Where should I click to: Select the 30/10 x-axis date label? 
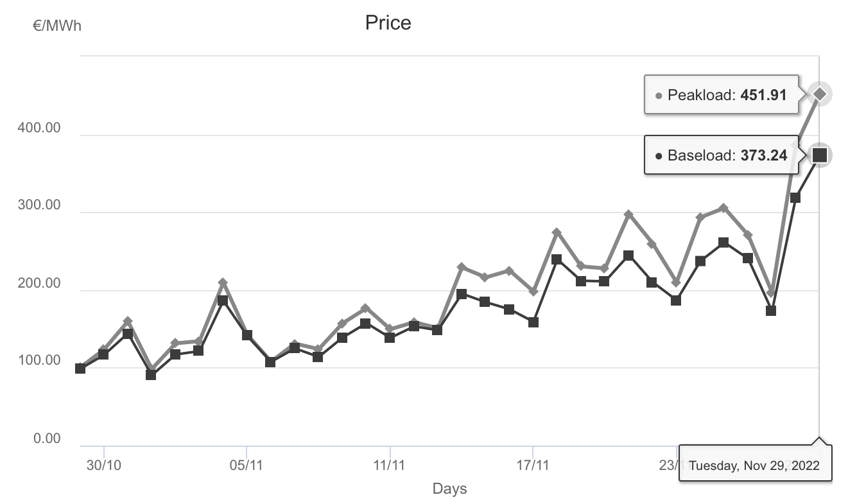[104, 465]
